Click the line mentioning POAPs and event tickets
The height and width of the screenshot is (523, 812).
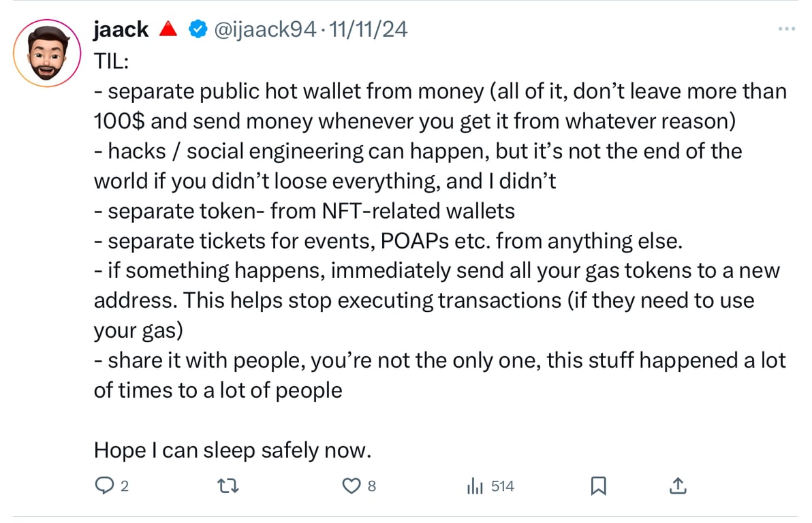pyautogui.click(x=390, y=241)
